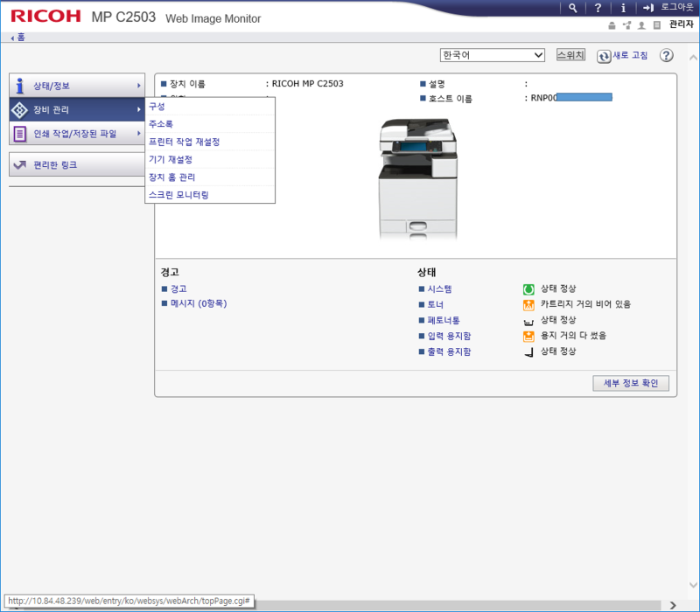Open the 상태/정보 menu
The width and height of the screenshot is (700, 612).
[77, 86]
